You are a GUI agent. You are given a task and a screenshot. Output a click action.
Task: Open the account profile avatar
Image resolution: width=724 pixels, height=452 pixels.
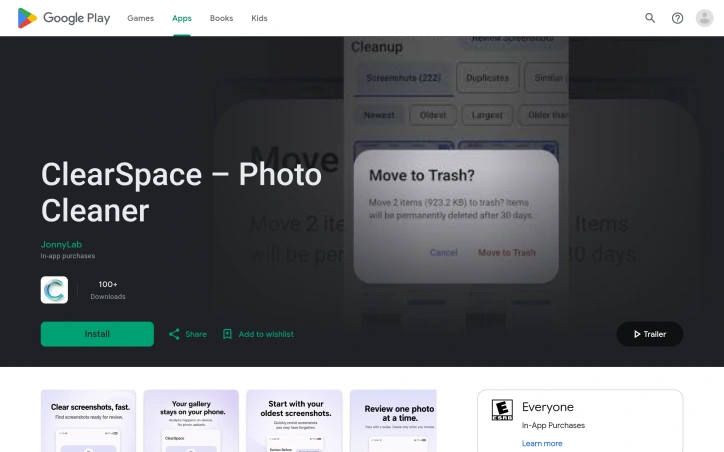[705, 18]
